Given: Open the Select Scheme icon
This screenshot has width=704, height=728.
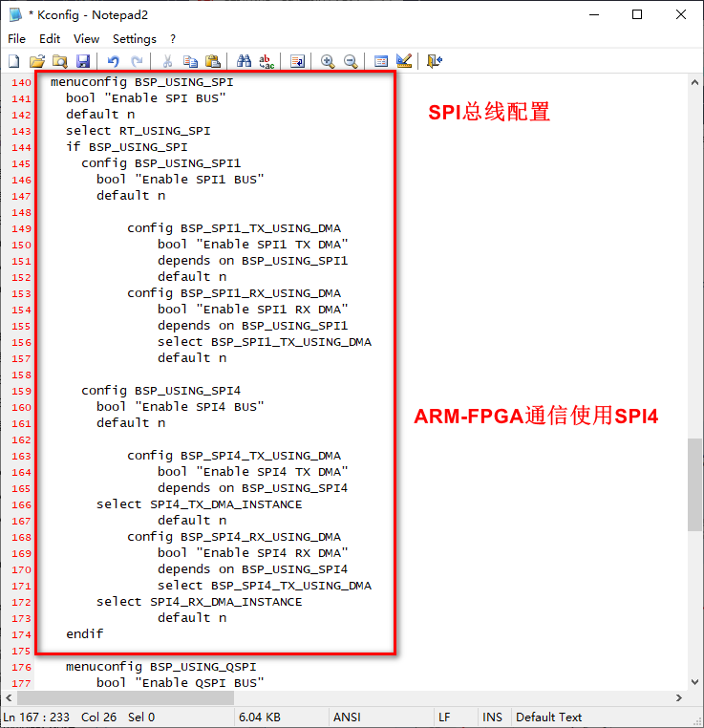Looking at the screenshot, I should click(x=381, y=61).
